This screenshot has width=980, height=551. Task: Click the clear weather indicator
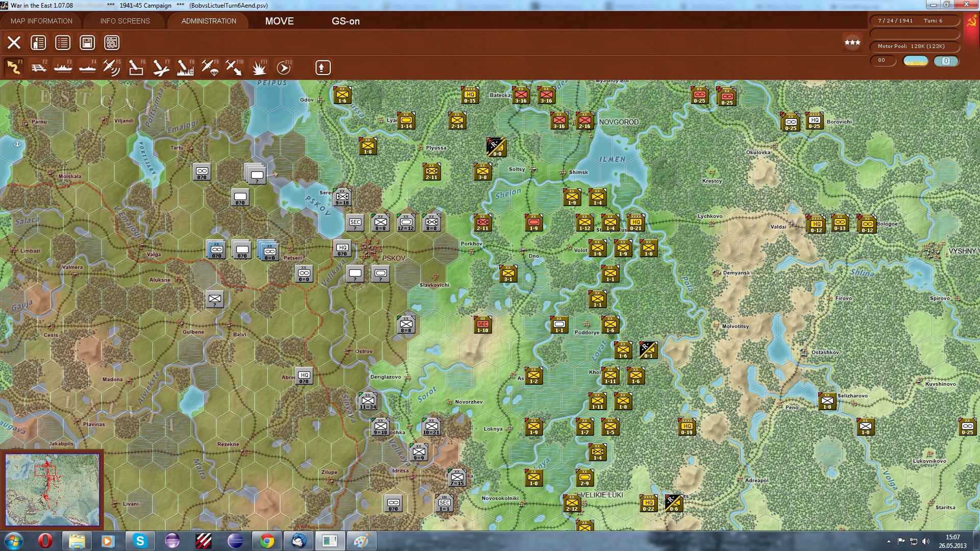pos(915,61)
